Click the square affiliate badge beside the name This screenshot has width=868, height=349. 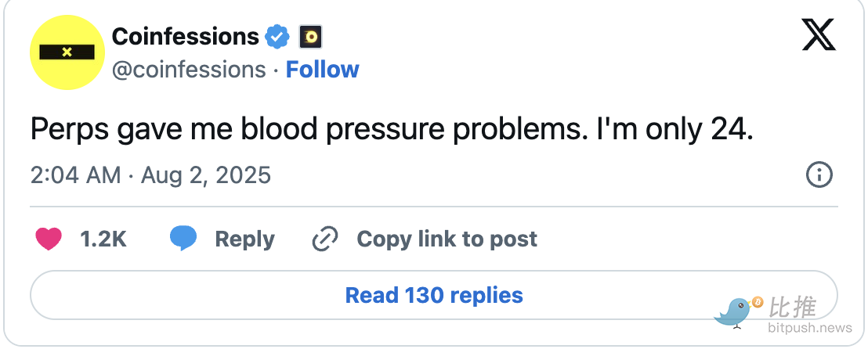coord(311,36)
